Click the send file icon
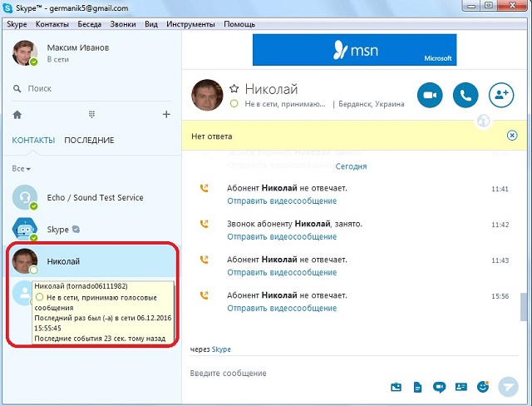 [x=418, y=387]
